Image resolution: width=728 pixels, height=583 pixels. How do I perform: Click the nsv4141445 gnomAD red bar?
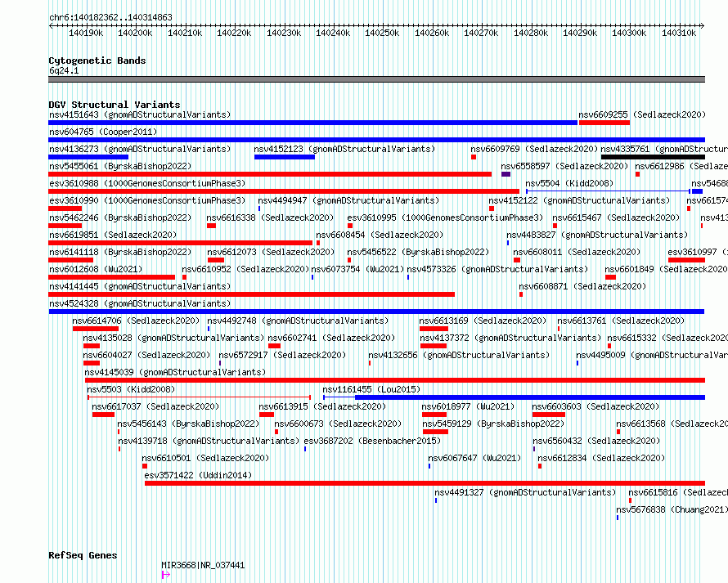pos(251,294)
